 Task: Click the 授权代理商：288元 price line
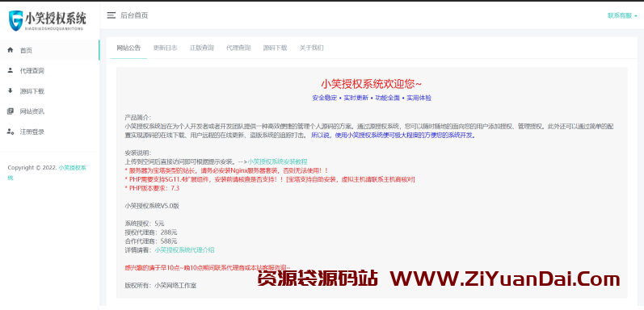click(x=151, y=232)
